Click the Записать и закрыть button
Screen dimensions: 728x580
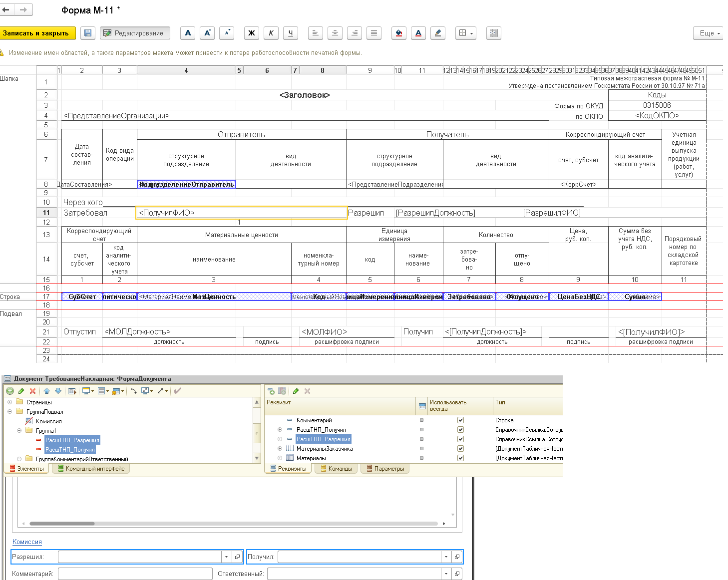click(37, 33)
